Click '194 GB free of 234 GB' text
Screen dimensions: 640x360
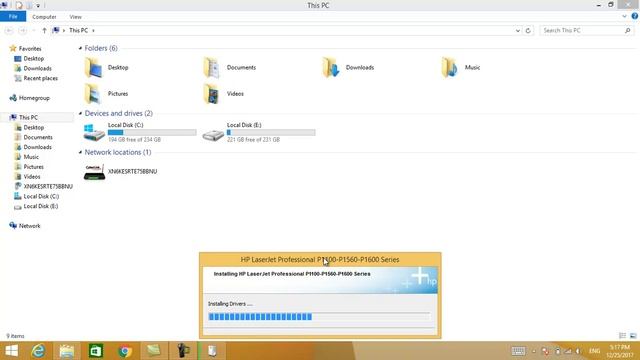point(134,140)
